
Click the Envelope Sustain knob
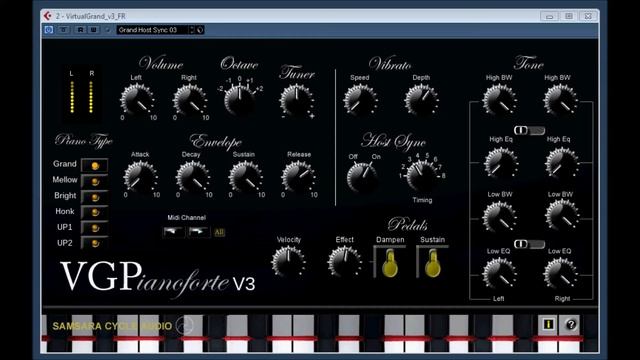245,177
